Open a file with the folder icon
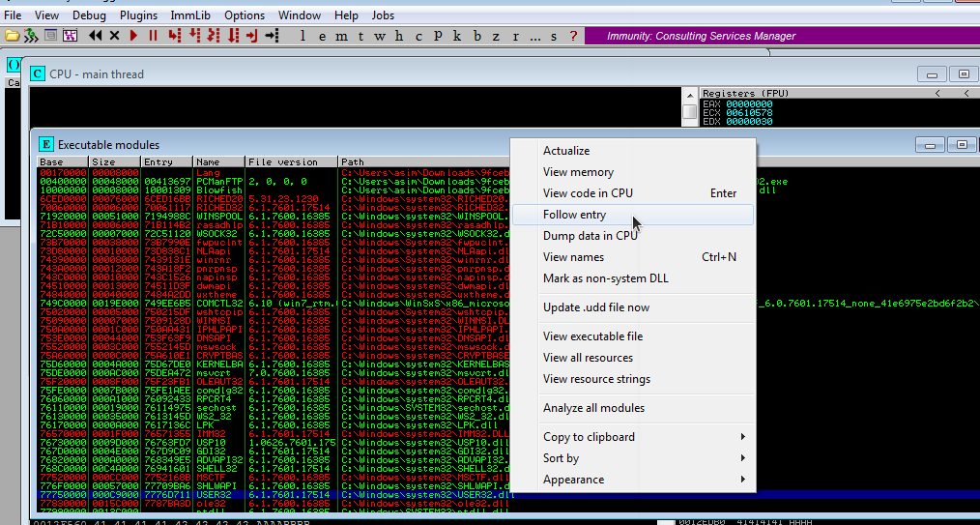Screen dimensions: 980x525 click(x=12, y=36)
